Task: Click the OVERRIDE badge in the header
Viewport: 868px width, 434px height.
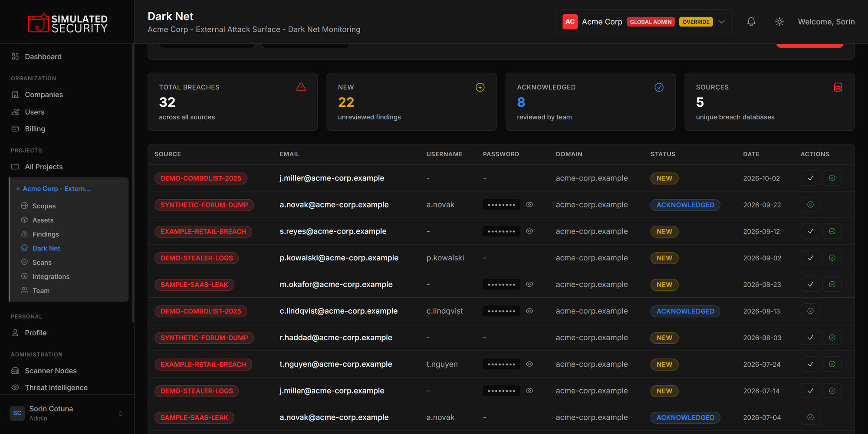Action: [x=696, y=22]
